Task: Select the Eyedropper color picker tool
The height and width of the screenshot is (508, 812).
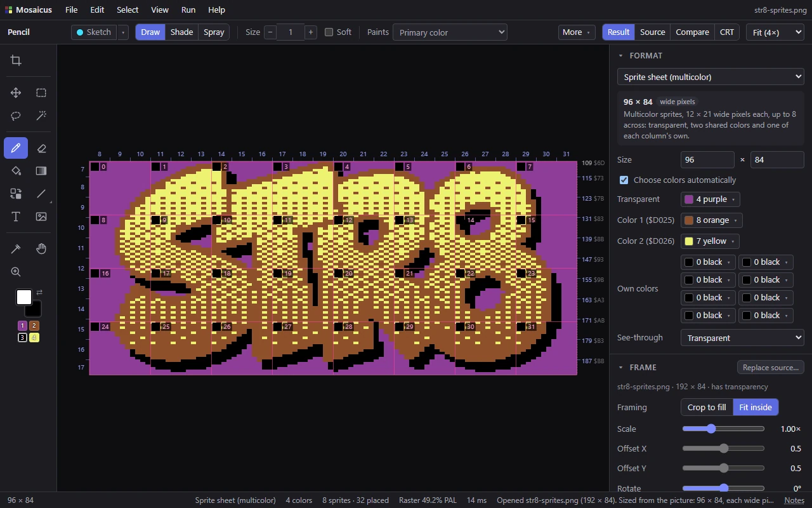Action: pyautogui.click(x=16, y=249)
